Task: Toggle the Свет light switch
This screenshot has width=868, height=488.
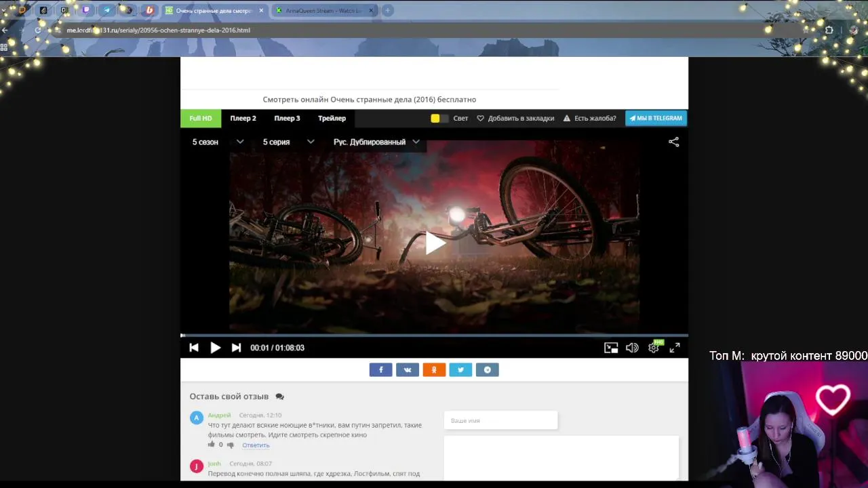Action: tap(439, 118)
